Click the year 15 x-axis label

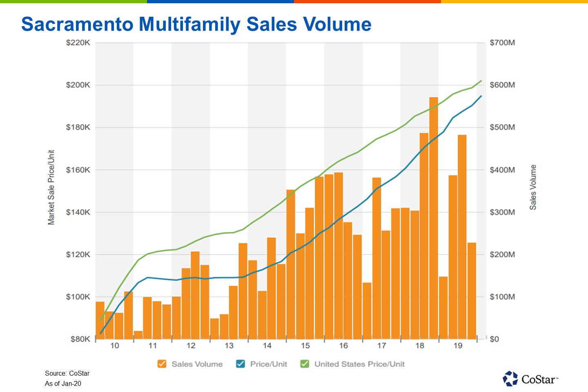305,346
